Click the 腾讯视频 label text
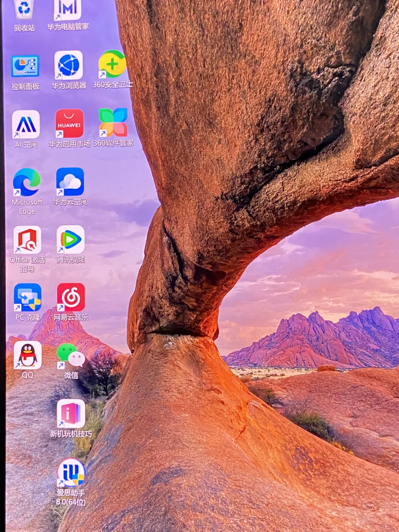The image size is (399, 532). pos(71,260)
